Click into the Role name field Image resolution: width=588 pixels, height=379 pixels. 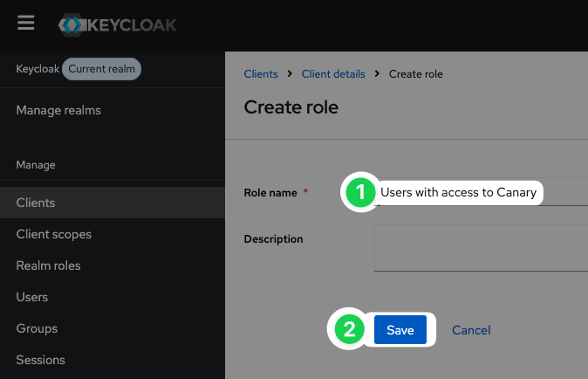point(481,192)
